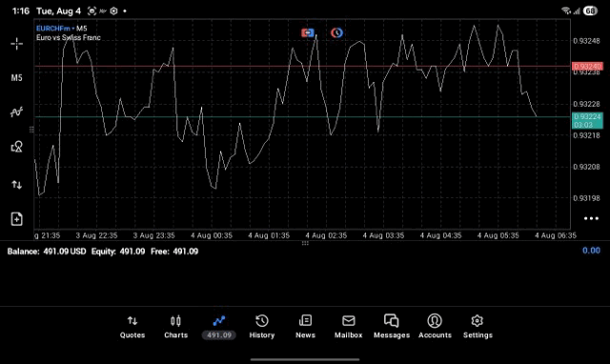610x364 pixels.
Task: Switch to the Charts tab
Action: coord(175,327)
